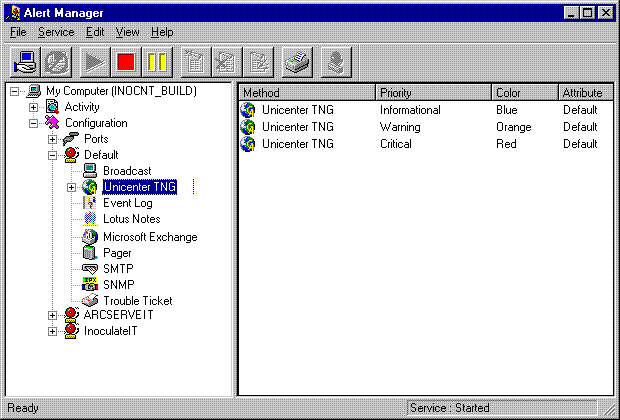The image size is (620, 420).
Task: Select InoculateIT in the tree
Action: coord(110,331)
